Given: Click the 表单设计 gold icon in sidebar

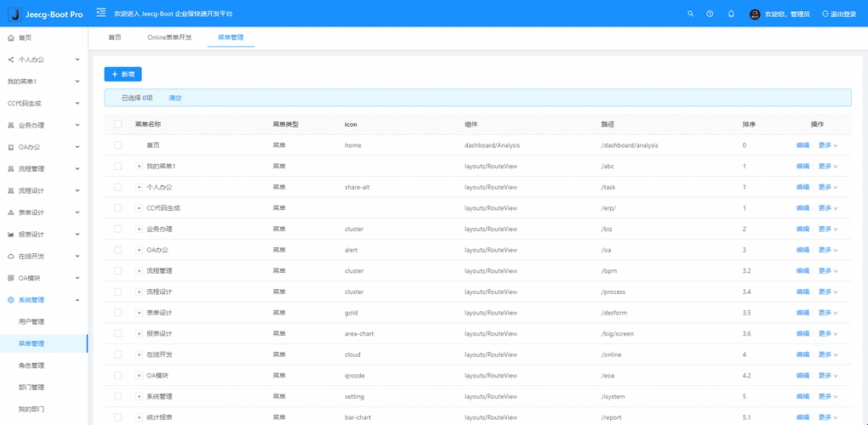Looking at the screenshot, I should (x=11, y=212).
